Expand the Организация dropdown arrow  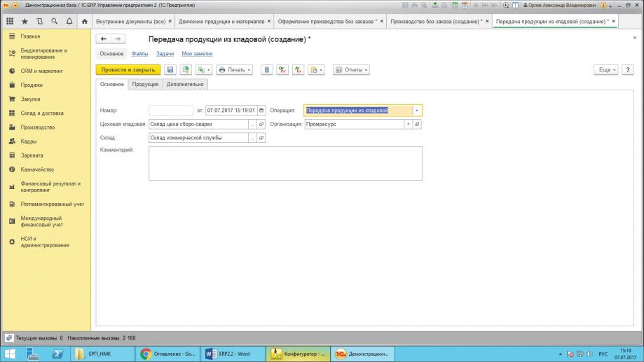pyautogui.click(x=408, y=124)
